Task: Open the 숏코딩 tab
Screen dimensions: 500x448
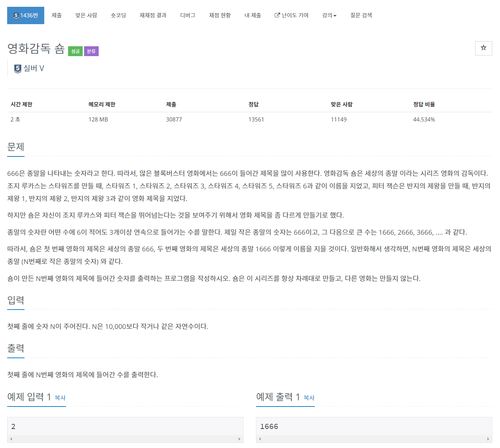Action: point(118,15)
